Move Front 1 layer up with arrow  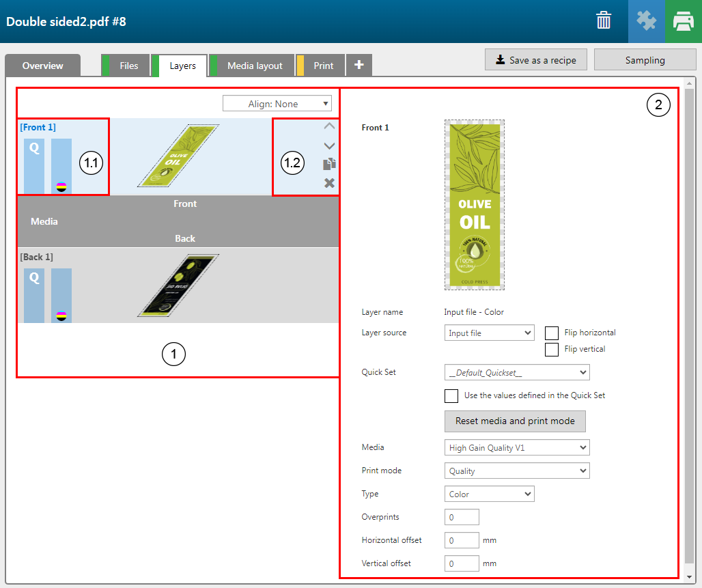[329, 126]
